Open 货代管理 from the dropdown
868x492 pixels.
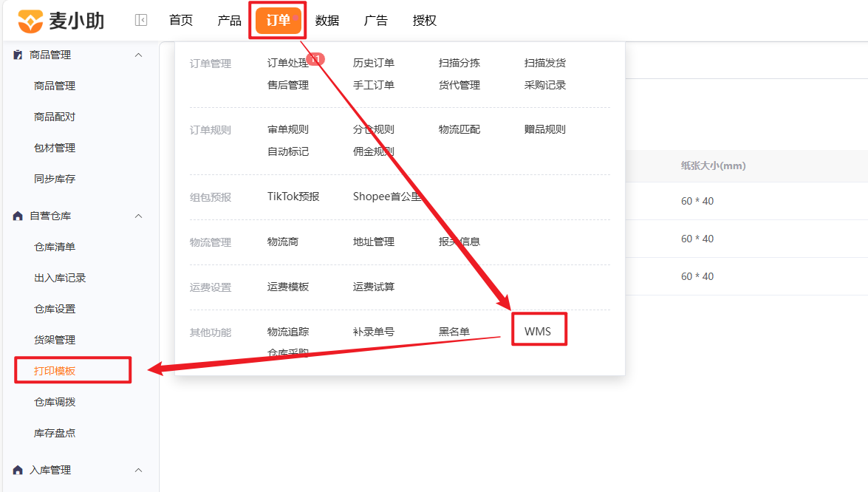(459, 85)
